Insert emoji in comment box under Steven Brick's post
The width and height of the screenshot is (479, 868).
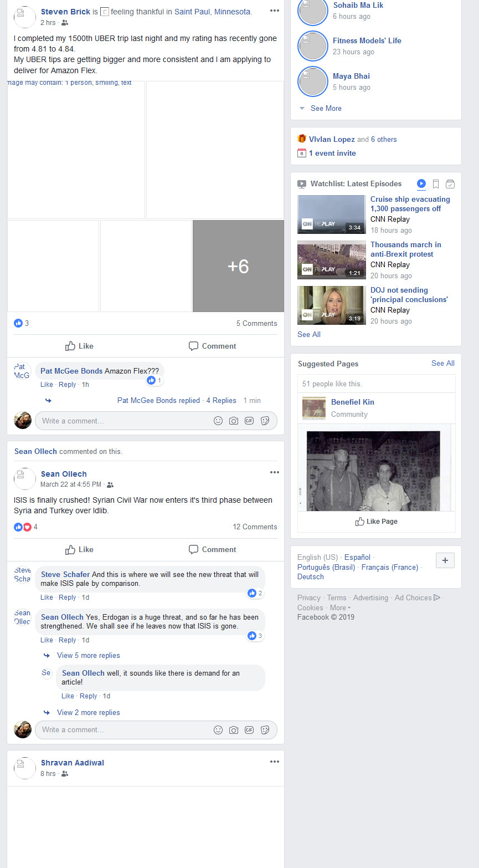coord(218,421)
